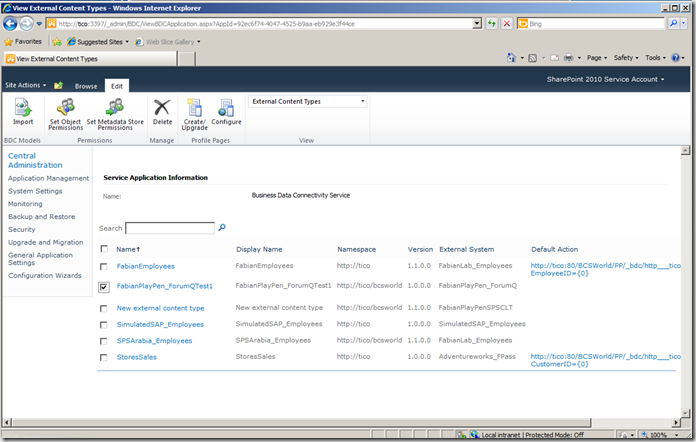Open the FabianEmployees content type
This screenshot has width=696, height=442.
coord(146,266)
